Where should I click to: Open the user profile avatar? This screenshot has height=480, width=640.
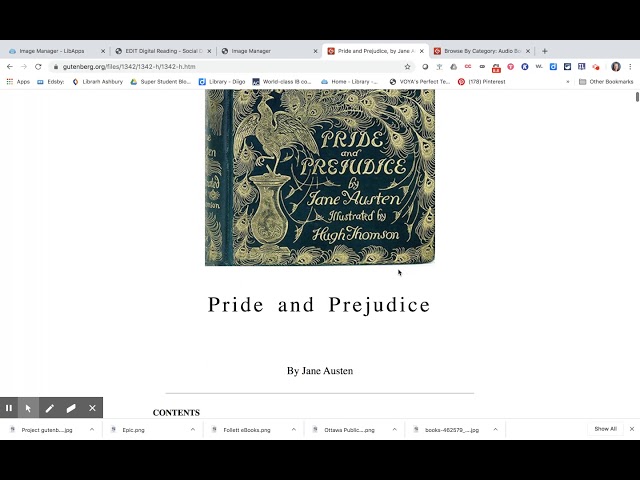click(616, 67)
